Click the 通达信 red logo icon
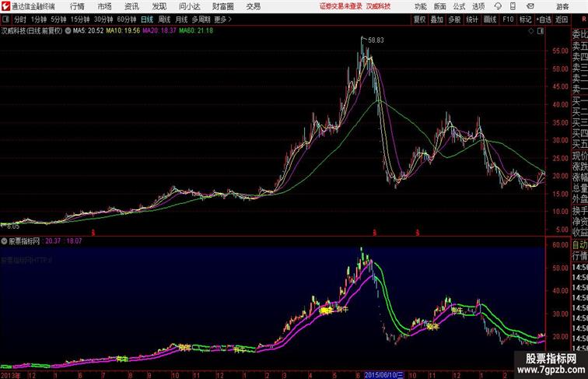Screen dimensions: 588x379 5,6
